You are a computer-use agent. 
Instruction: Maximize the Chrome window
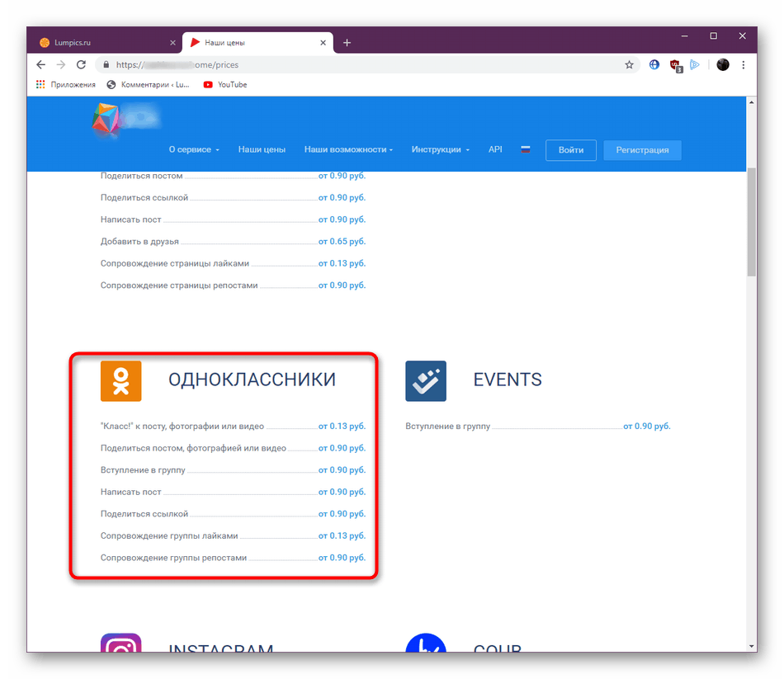click(714, 36)
